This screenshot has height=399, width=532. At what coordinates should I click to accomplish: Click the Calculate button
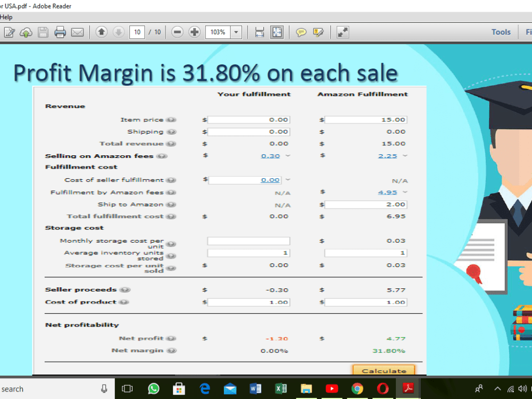[x=384, y=370]
